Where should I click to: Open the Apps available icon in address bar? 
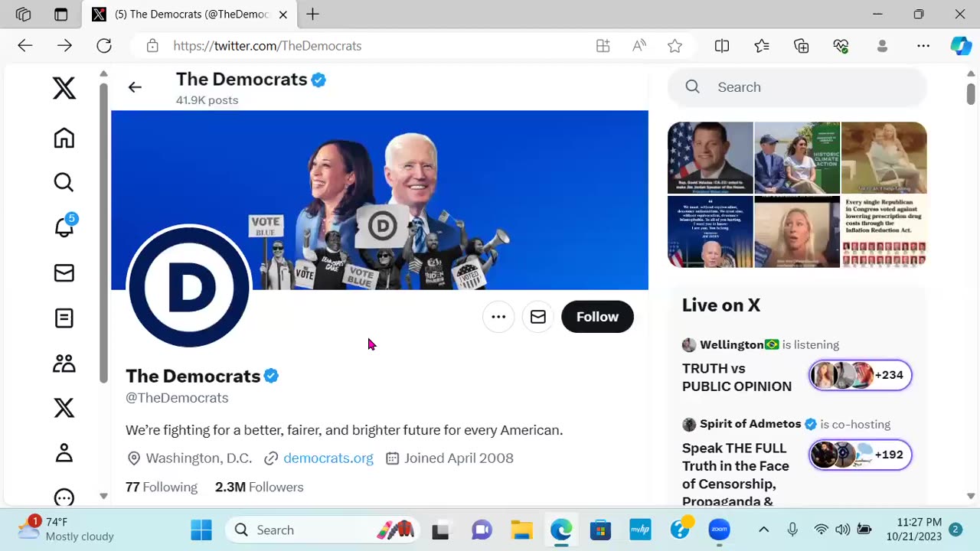[x=603, y=46]
